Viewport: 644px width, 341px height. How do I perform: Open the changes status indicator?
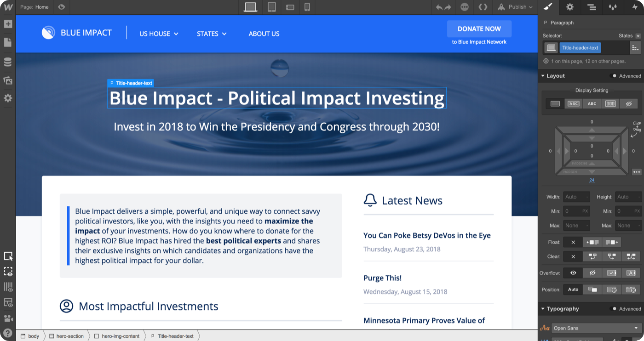tap(465, 7)
